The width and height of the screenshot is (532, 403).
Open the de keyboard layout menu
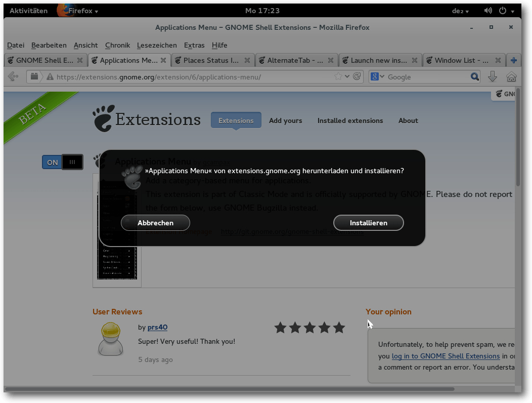pos(460,11)
